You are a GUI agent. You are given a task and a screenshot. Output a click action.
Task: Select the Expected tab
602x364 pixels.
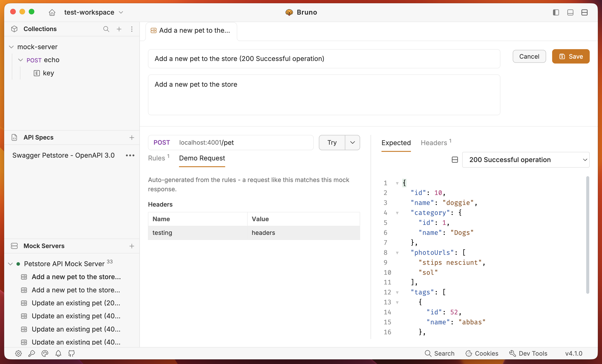[x=396, y=143]
